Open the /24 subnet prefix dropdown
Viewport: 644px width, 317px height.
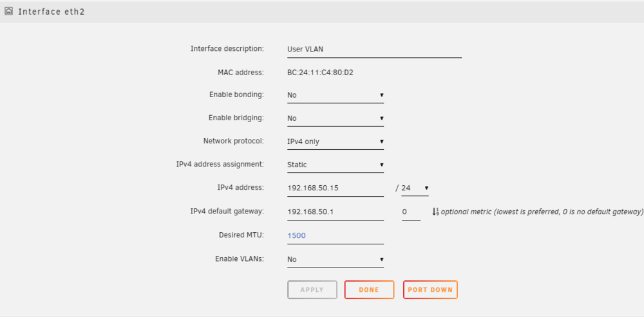pos(415,188)
